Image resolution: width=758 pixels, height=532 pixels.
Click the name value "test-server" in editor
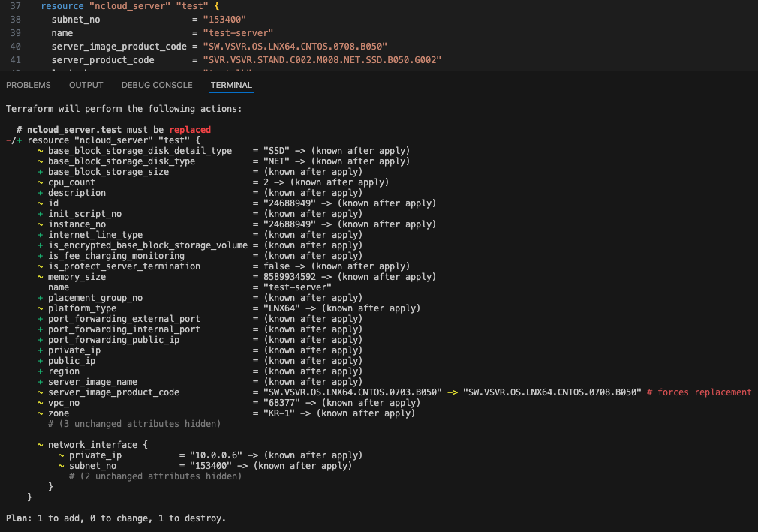(238, 33)
